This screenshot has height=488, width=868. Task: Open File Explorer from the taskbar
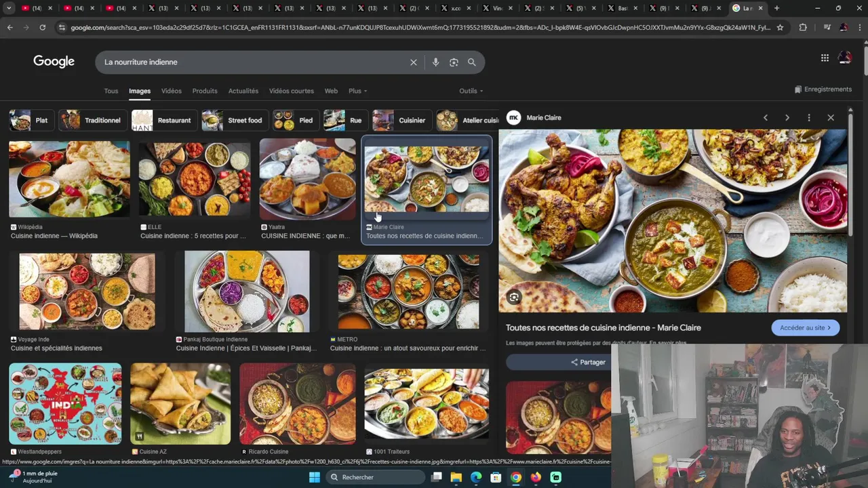[x=456, y=477]
